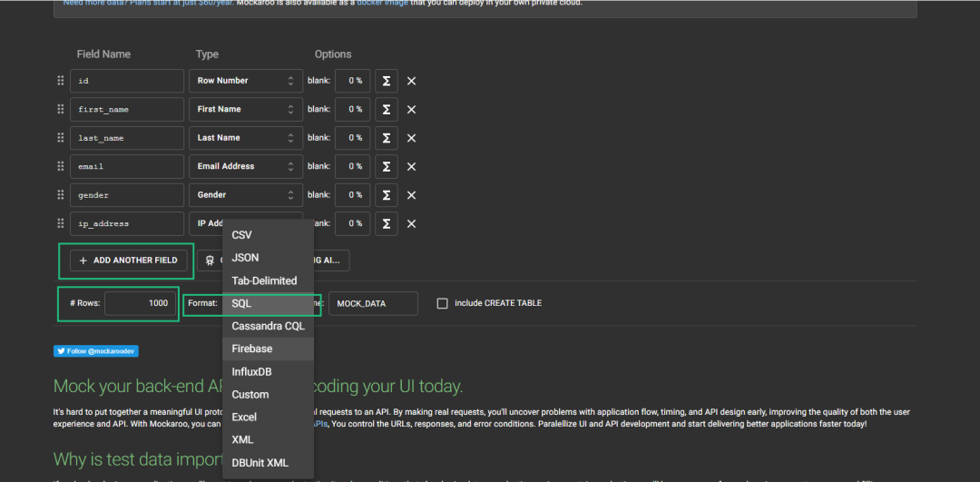This screenshot has height=482, width=980.
Task: Choose JSON from format list
Action: coord(268,258)
